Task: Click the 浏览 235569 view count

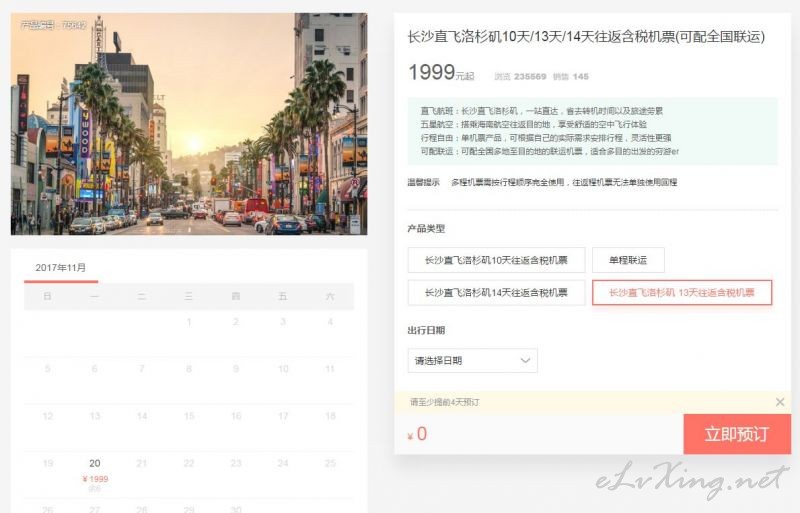Action: click(x=520, y=77)
